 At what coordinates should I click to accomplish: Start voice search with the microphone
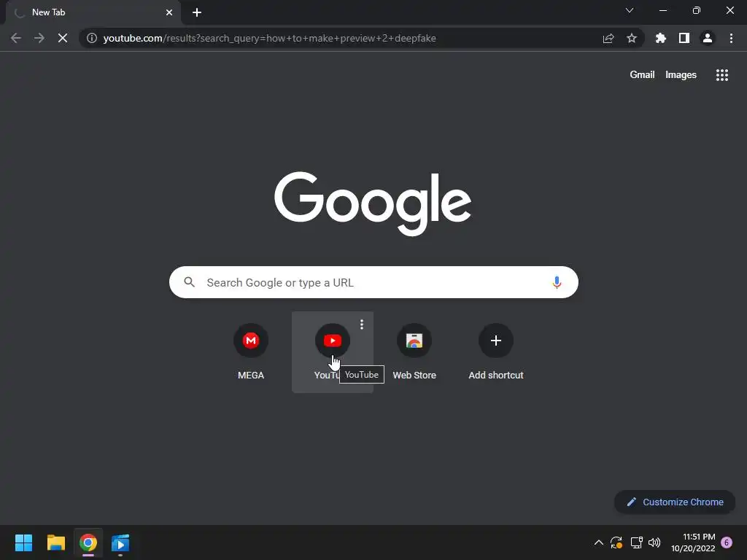(557, 282)
